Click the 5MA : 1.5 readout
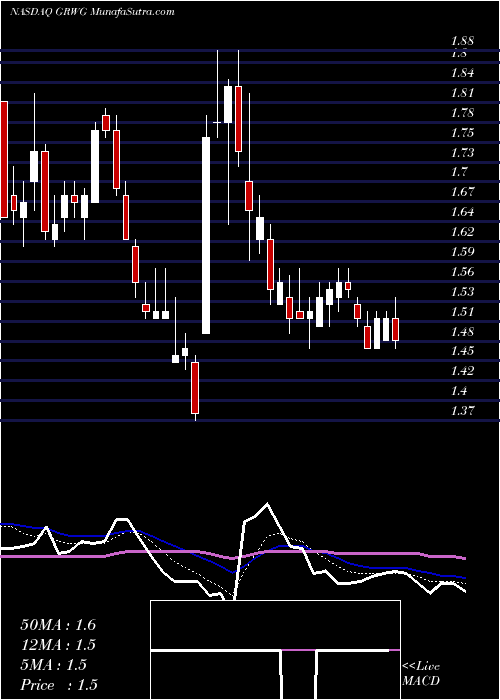 (53, 665)
